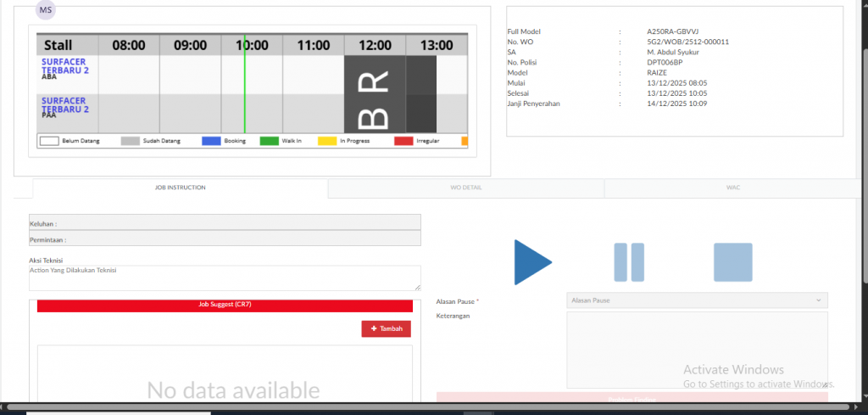This screenshot has height=415, width=868.
Task: Click the Permintaan field
Action: pyautogui.click(x=225, y=239)
